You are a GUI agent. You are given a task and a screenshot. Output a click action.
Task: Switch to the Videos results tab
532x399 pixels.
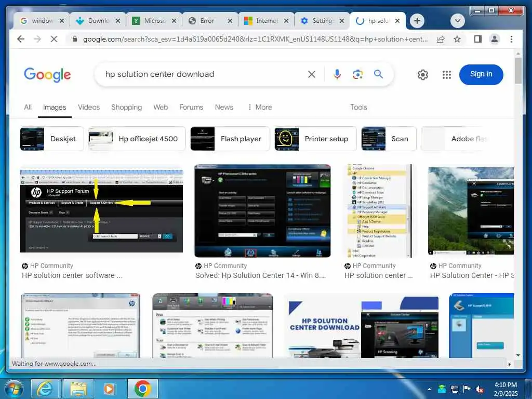point(88,107)
